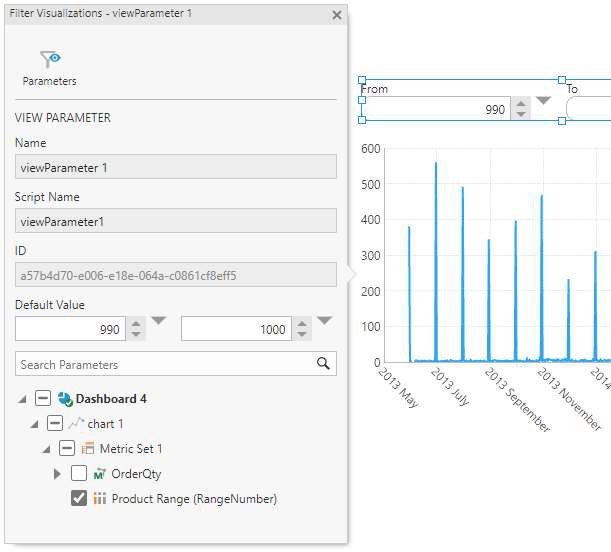Screen dimensions: 611x552
Task: Click the Metric Set 1 icon
Action: [88, 449]
